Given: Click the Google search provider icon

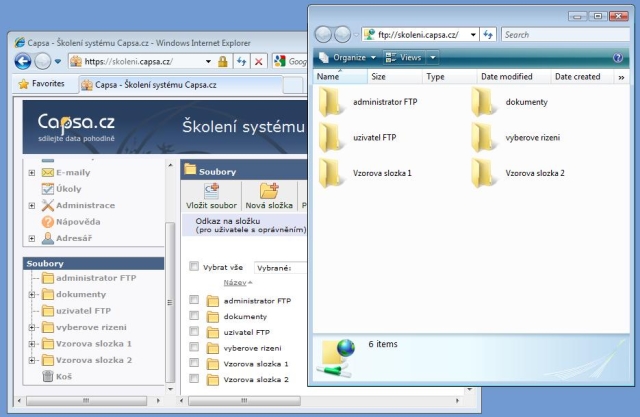Looking at the screenshot, I should [280, 62].
